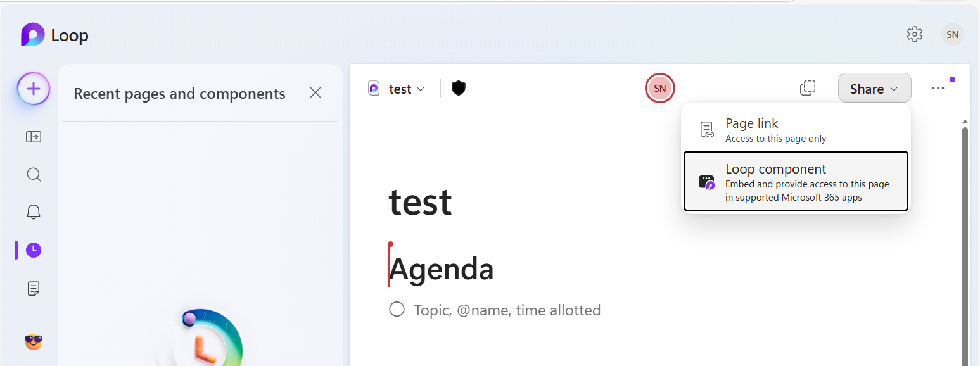Click the SN account avatar at top right
The image size is (980, 366).
952,34
